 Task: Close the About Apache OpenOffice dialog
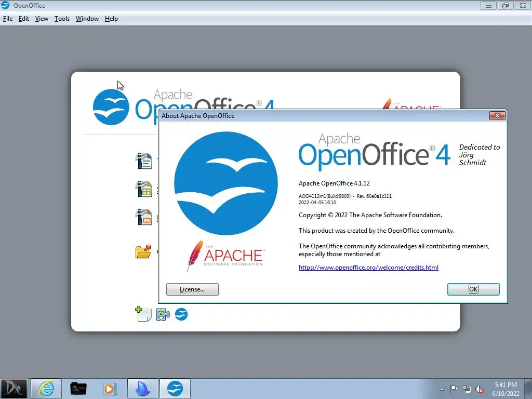point(497,116)
